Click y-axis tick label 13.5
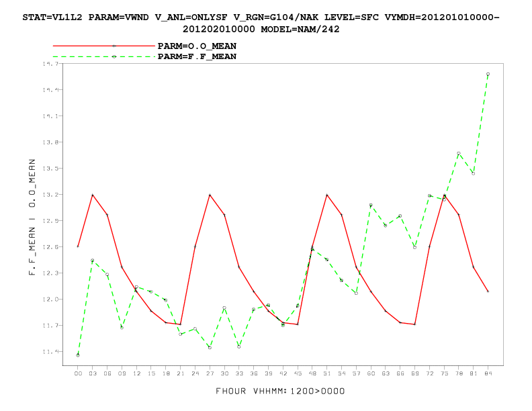 (x=50, y=168)
